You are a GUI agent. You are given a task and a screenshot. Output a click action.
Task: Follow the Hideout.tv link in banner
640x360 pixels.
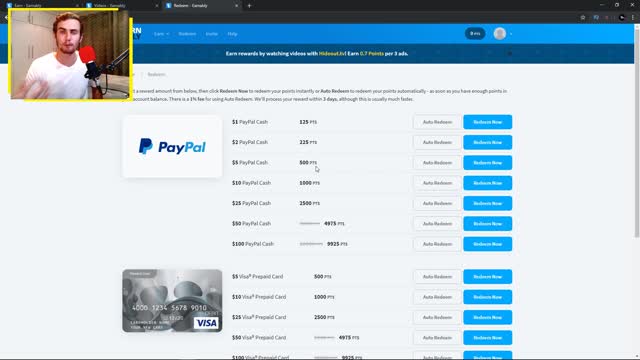(x=332, y=53)
